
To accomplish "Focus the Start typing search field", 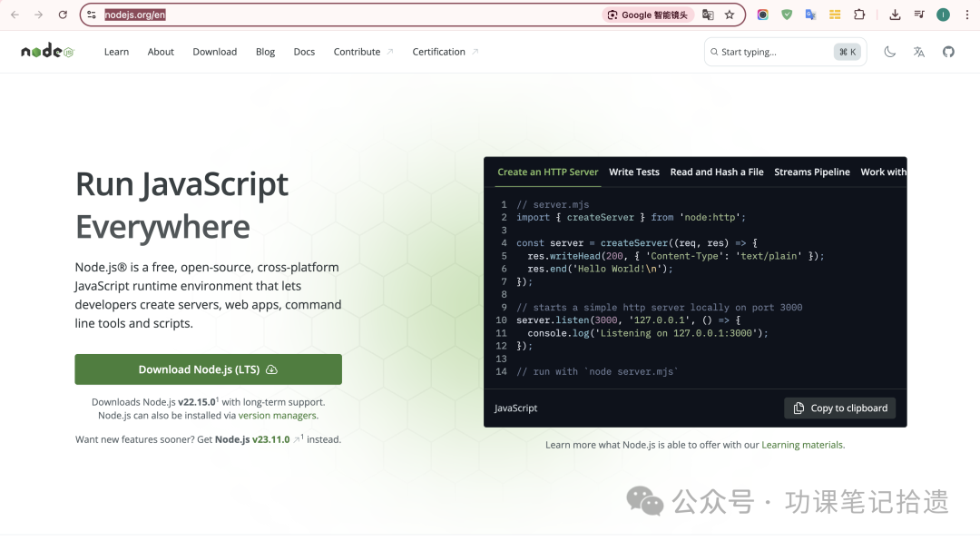I will 785,52.
